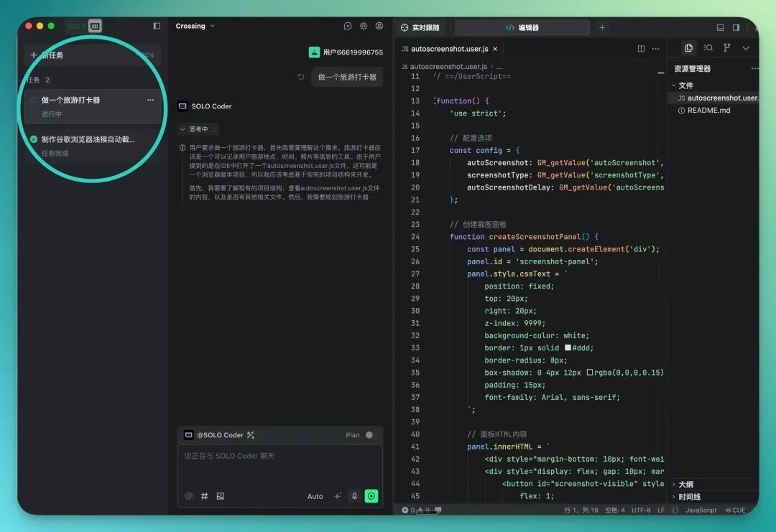The height and width of the screenshot is (532, 776).
Task: Open the Crossing project dropdown
Action: click(x=195, y=26)
